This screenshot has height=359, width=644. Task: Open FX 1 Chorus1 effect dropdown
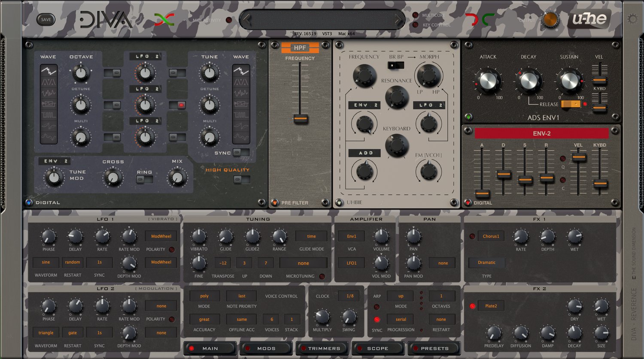(x=491, y=236)
